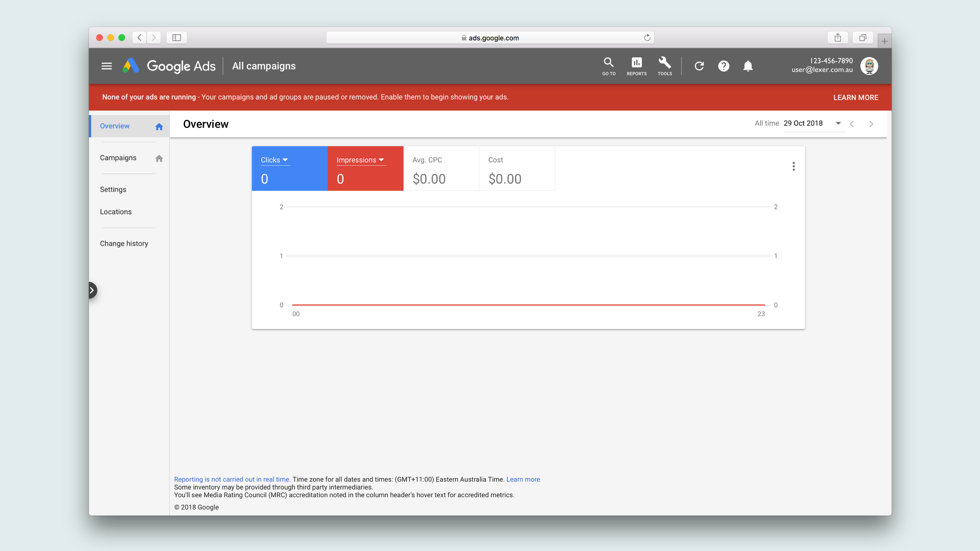Viewport: 980px width, 551px height.
Task: Open the chart's three-dot options menu
Action: click(794, 166)
